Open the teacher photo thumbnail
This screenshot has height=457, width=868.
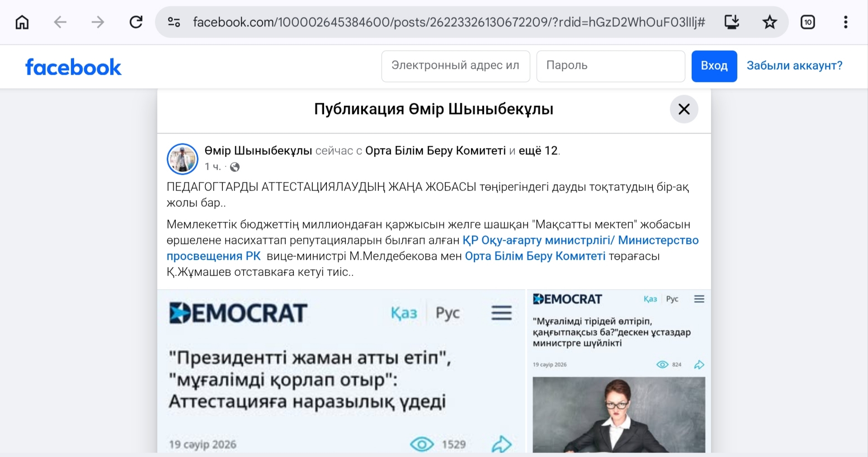[618, 414]
